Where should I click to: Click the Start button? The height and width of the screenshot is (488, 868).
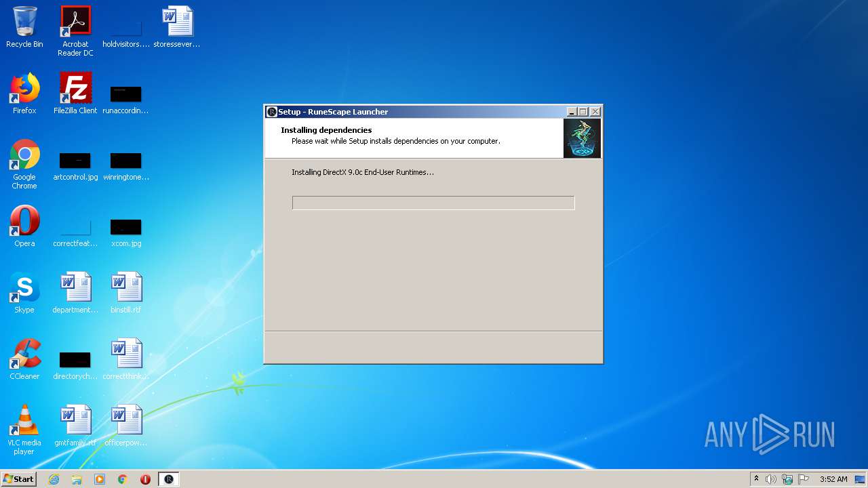(x=18, y=479)
